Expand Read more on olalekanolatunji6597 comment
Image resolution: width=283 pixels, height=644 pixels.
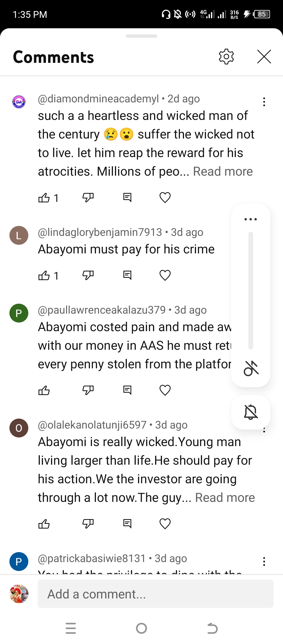225,498
